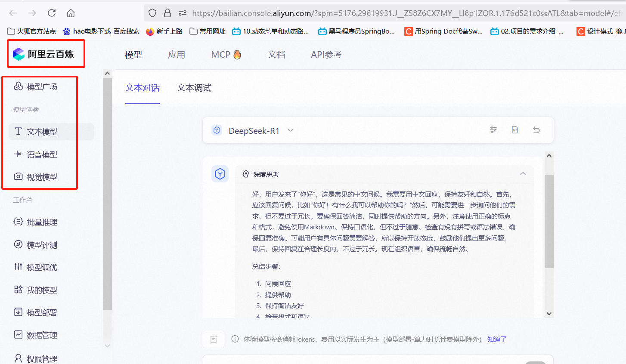
Task: Select 语音模型 label in sidebar
Action: tap(42, 154)
